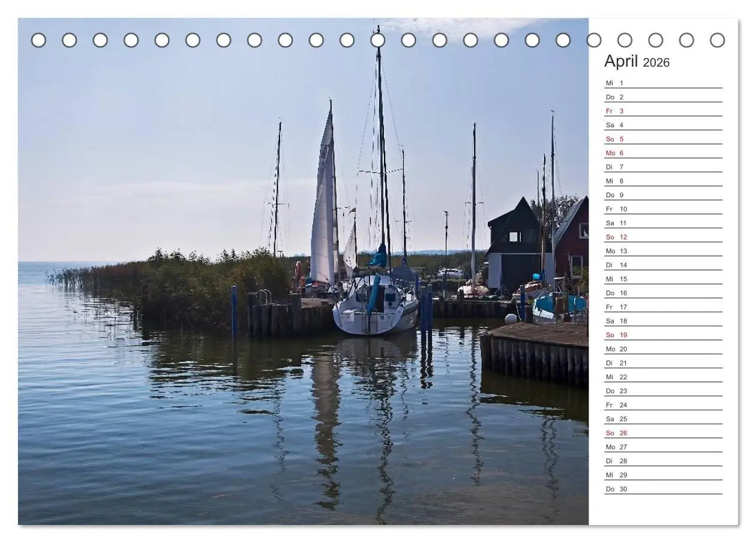The width and height of the screenshot is (756, 543).
Task: Select the 'Di 21' date row
Action: [x=663, y=363]
